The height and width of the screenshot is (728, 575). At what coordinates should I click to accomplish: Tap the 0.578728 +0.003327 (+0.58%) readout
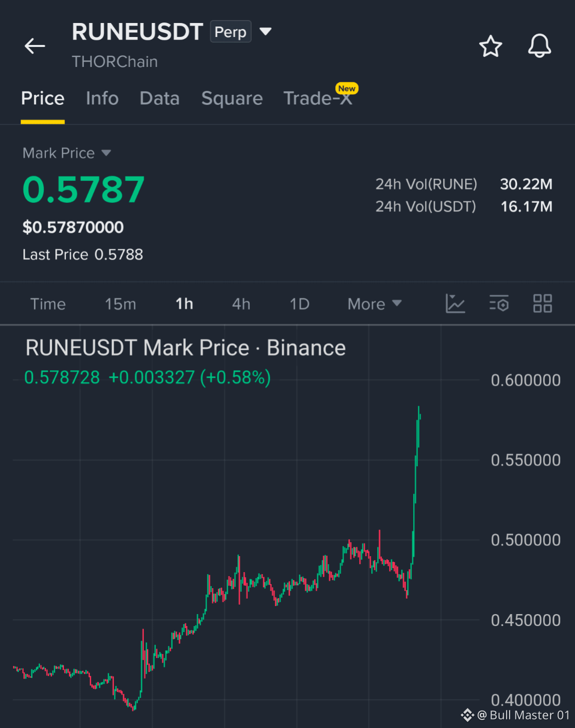point(147,377)
